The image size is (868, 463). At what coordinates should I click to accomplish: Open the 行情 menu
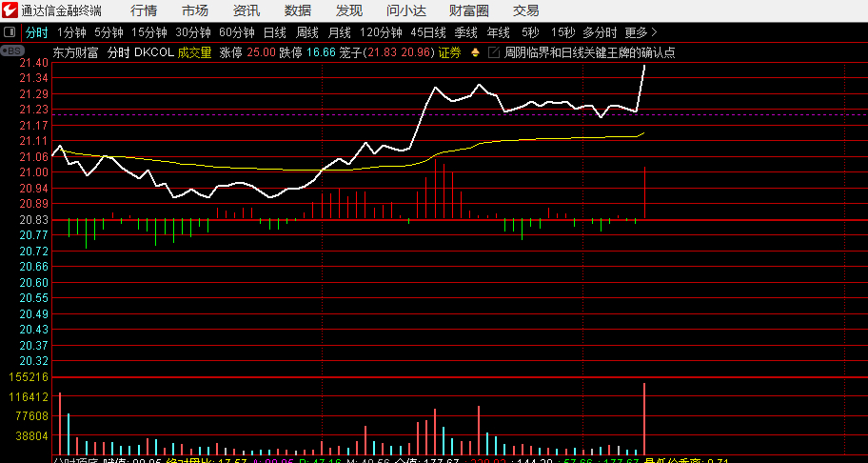point(144,10)
